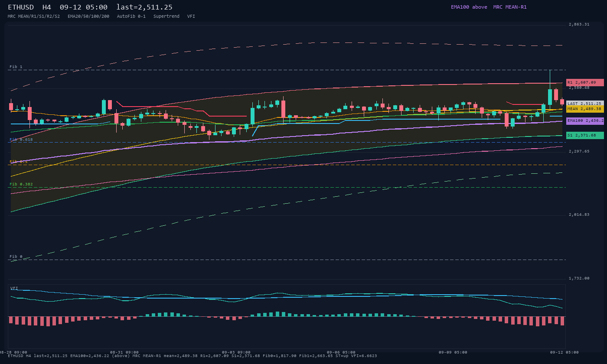Select the VFI label in the indicator list

click(x=191, y=16)
